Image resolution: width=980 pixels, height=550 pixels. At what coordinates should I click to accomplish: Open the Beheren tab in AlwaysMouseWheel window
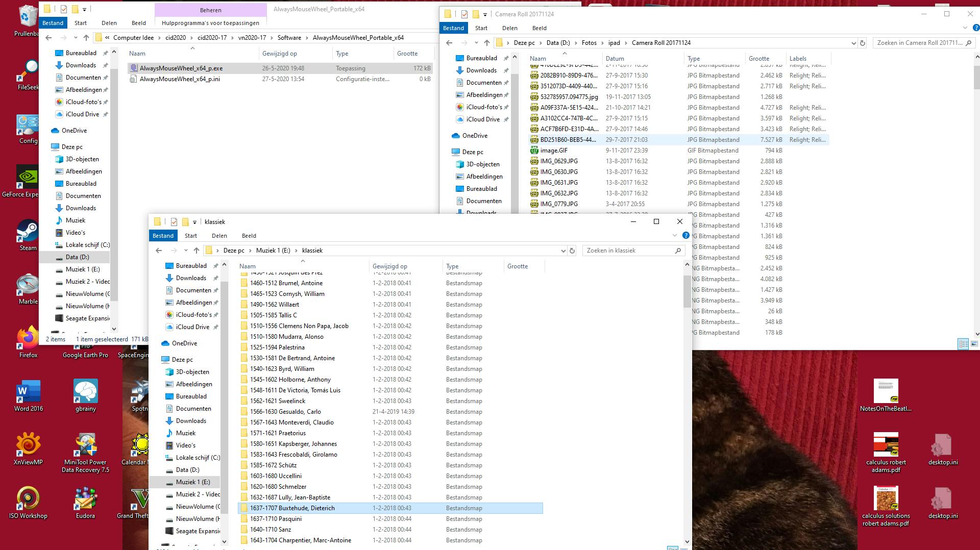pyautogui.click(x=211, y=10)
